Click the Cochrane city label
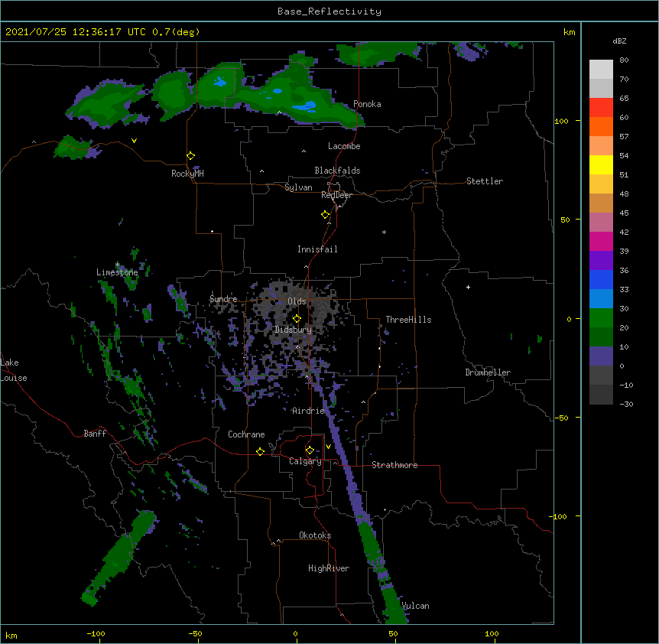Viewport: 659px width, 644px height. (246, 434)
